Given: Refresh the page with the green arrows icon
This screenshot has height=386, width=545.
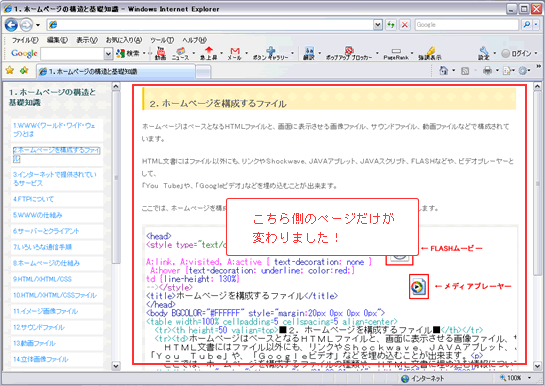Looking at the screenshot, I should 391,25.
